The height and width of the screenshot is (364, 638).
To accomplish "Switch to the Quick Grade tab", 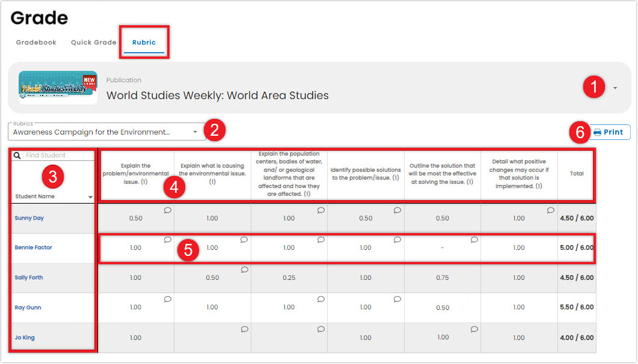I will point(94,42).
